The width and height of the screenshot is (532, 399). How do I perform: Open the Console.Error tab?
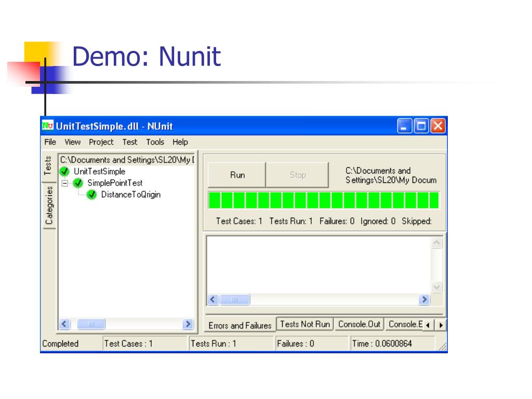[x=405, y=324]
